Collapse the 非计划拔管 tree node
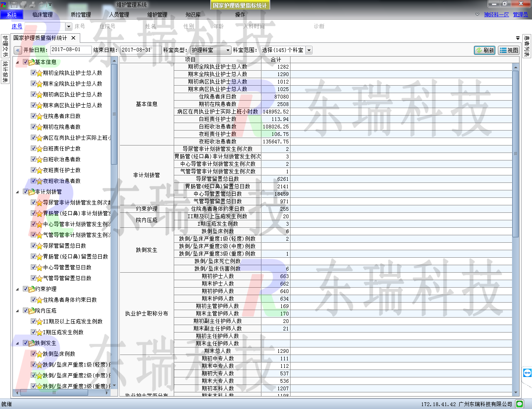Screen dimensions: 532x409 [17, 192]
